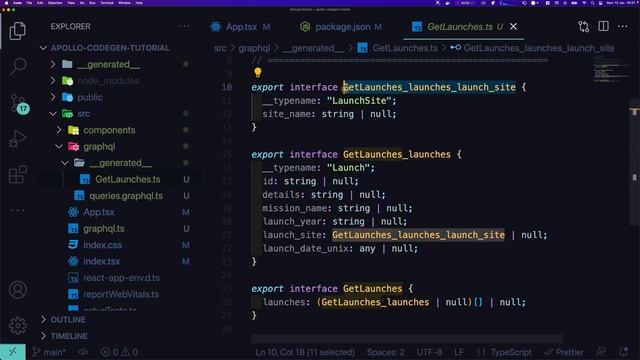Image resolution: width=640 pixels, height=360 pixels.
Task: Click the notifications bell in status bar
Action: pyautogui.click(x=623, y=352)
